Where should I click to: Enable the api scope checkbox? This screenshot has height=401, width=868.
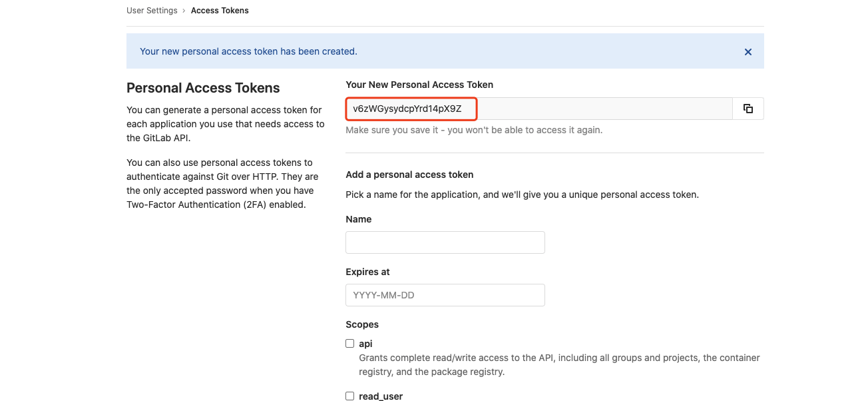tap(349, 344)
